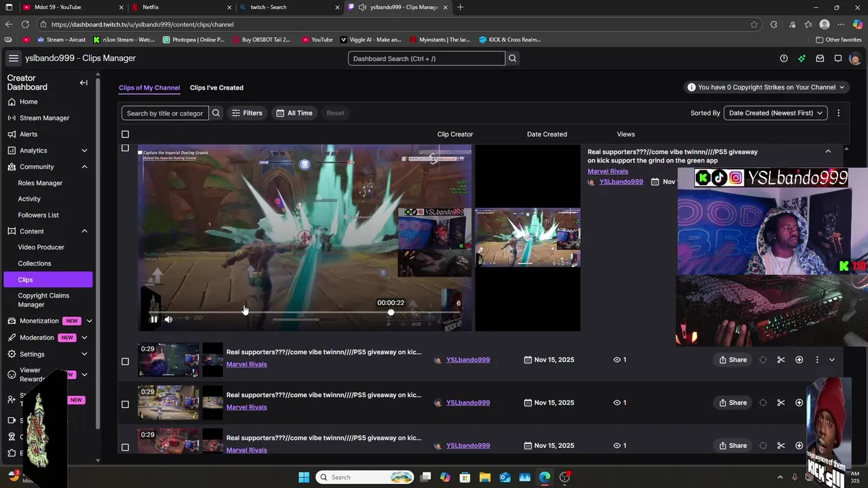Open YSLbando999 creator link in second clip row
Screen dimensions: 868x488
tap(468, 403)
